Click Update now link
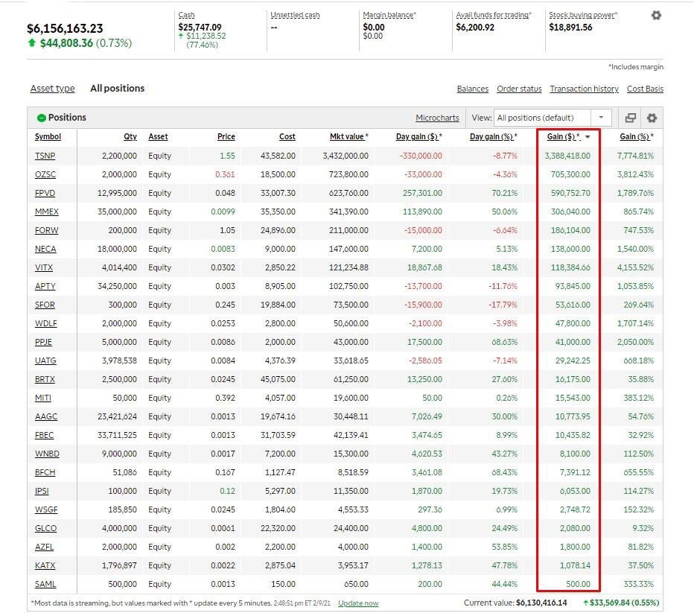Viewport: 694px width, 616px height. pyautogui.click(x=358, y=603)
